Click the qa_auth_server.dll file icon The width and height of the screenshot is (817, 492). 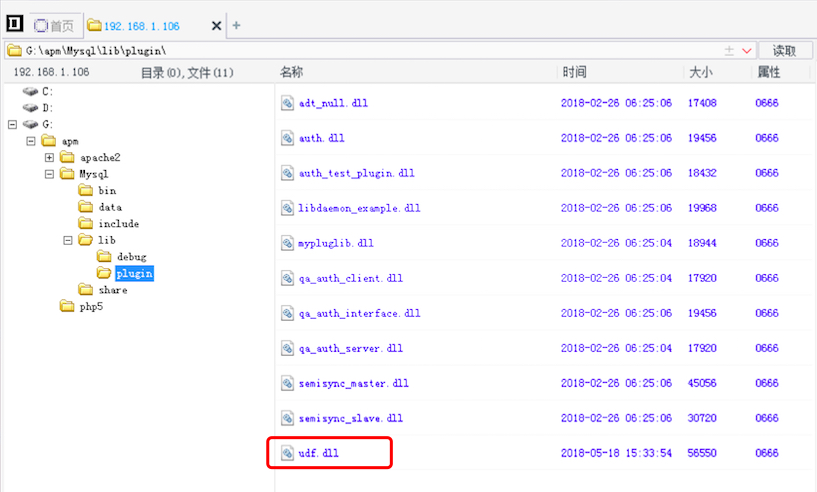(287, 348)
